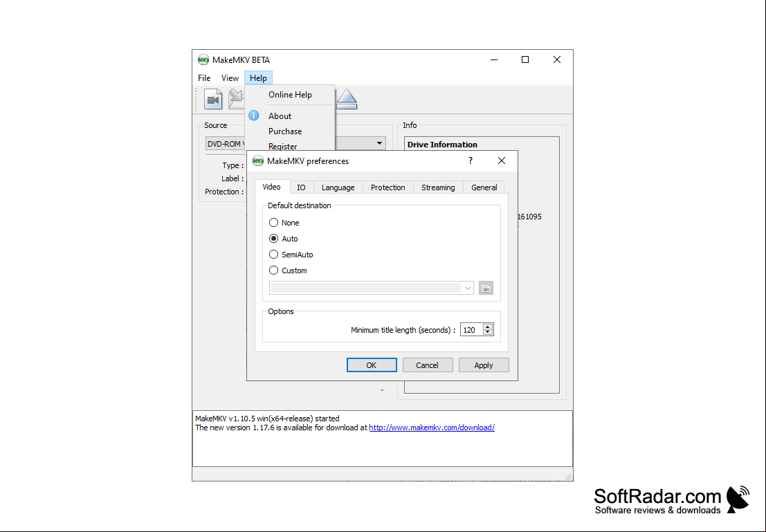Click Cancel in preferences dialog
766x532 pixels.
(428, 365)
